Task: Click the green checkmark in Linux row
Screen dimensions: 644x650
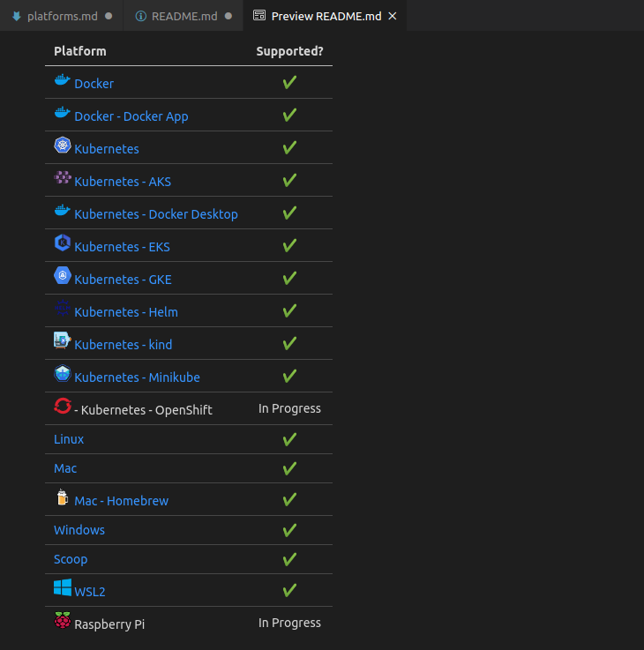Action: pyautogui.click(x=289, y=439)
